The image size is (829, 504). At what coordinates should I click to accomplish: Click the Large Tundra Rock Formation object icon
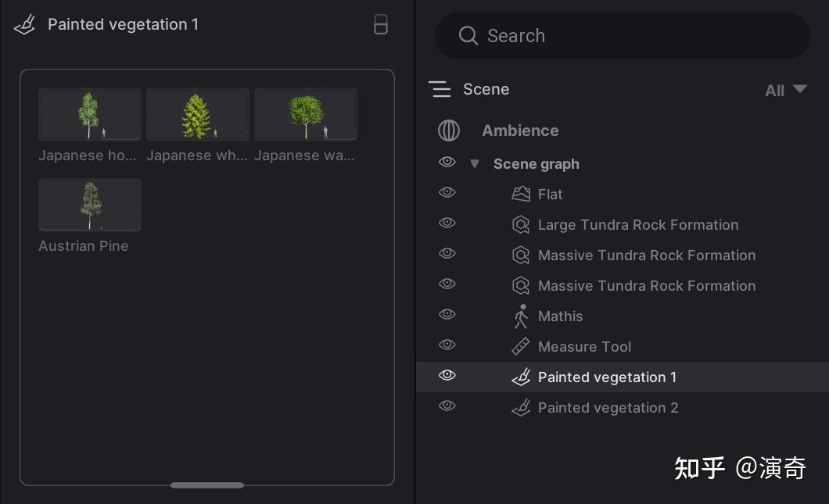click(x=521, y=225)
